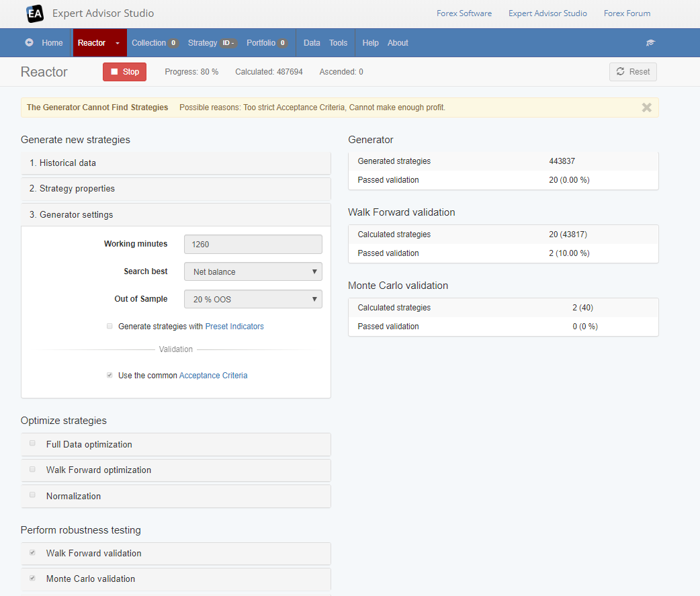The image size is (700, 596).
Task: Click the Expert Advisor Studio title text
Action: point(103,13)
